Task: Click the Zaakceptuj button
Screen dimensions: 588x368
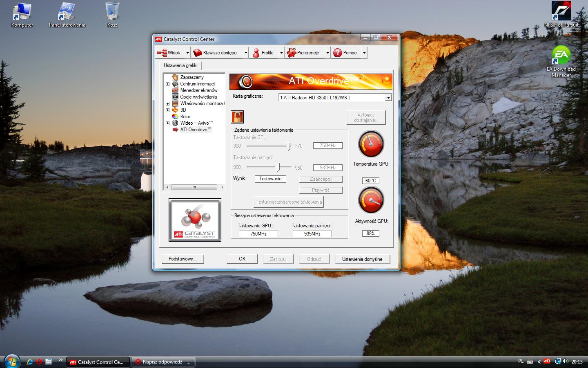Action: (x=321, y=179)
